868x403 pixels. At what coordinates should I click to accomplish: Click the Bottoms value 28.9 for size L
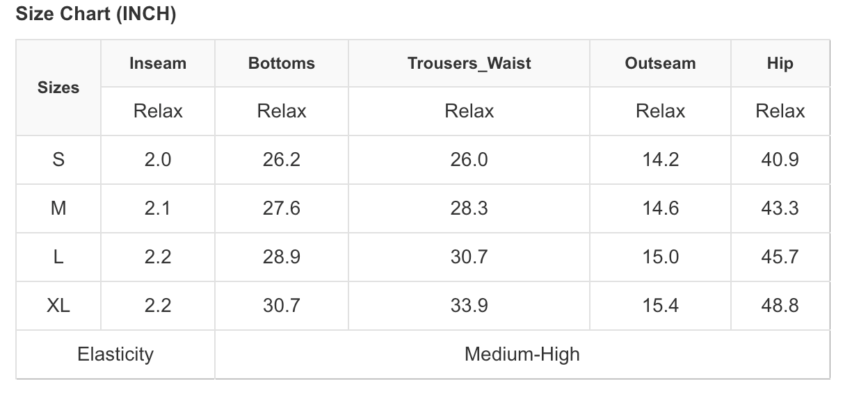coord(282,257)
